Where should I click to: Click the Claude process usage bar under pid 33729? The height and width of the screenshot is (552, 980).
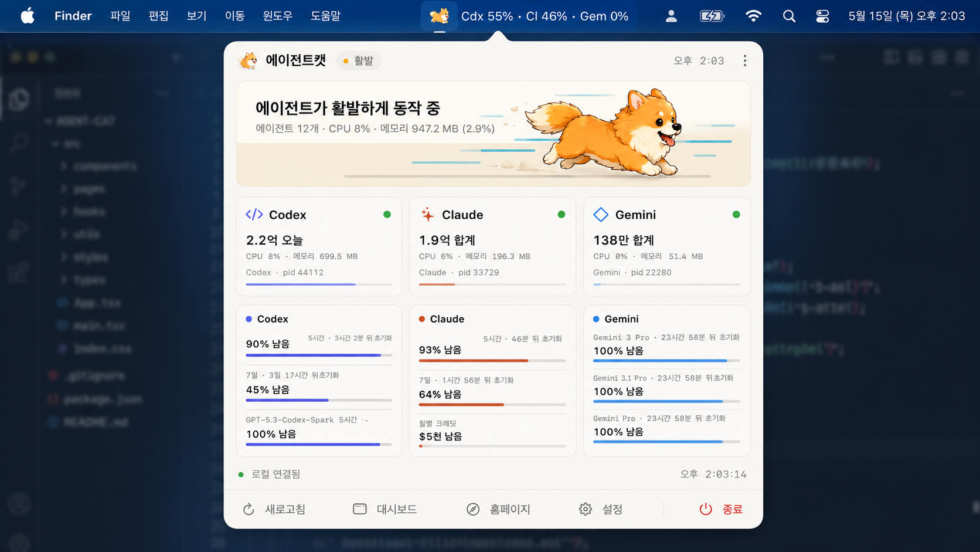pos(492,285)
